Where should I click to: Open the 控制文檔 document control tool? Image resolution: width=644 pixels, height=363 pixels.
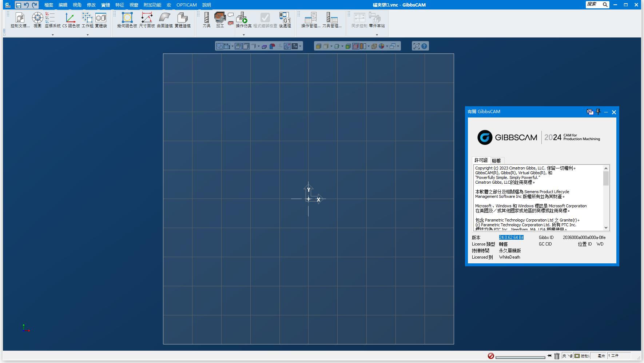(20, 20)
